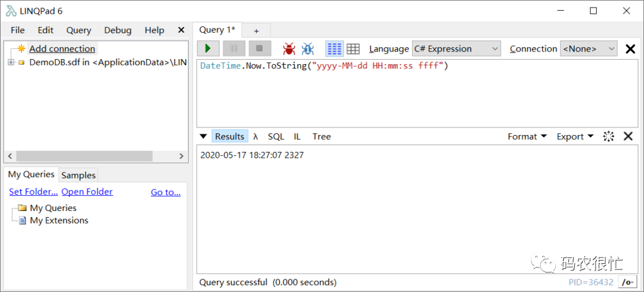Click the pause query button

(234, 48)
